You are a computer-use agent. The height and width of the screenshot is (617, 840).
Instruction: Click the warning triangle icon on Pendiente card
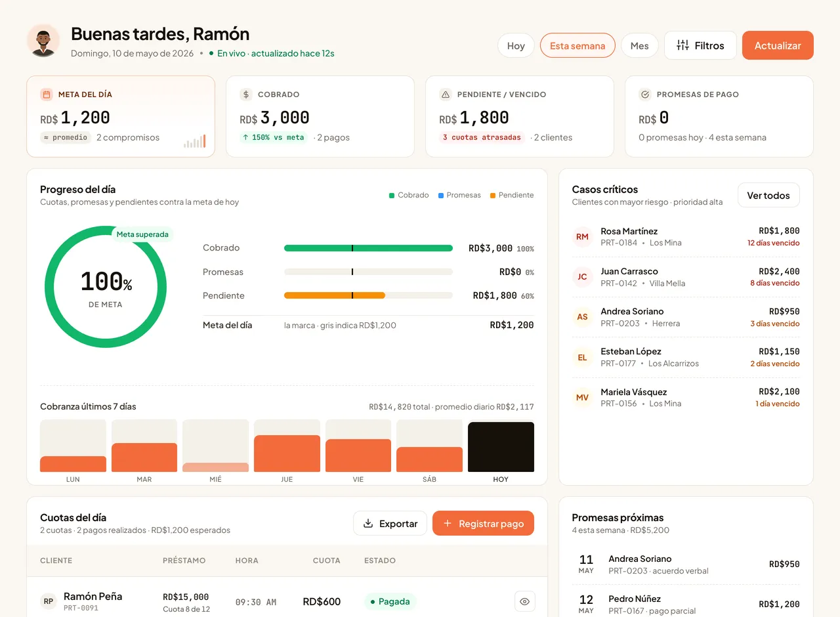click(x=446, y=95)
